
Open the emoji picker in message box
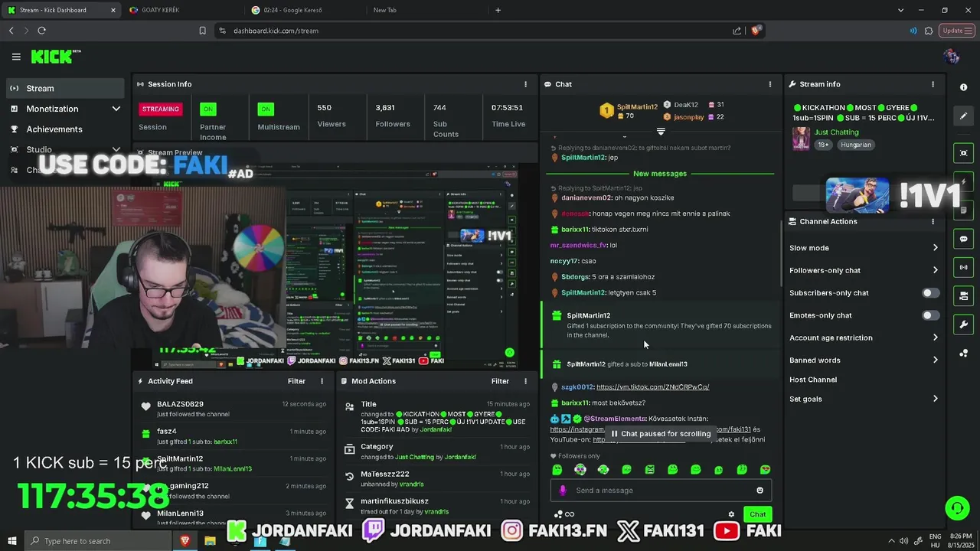coord(759,491)
